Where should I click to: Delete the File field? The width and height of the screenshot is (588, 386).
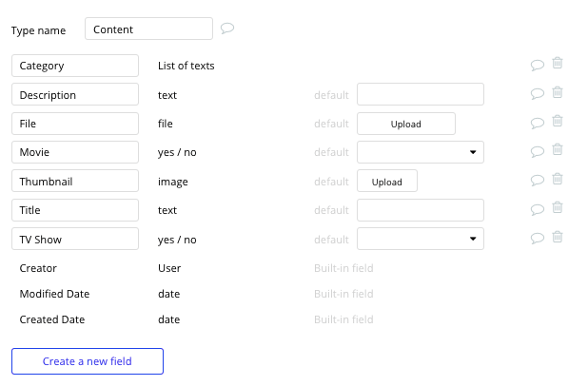tap(558, 122)
